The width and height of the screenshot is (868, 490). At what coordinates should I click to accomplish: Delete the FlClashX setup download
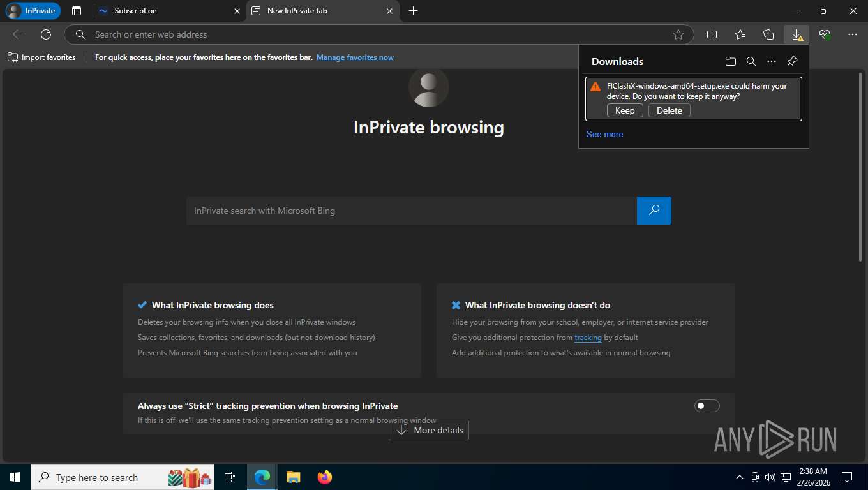tap(670, 110)
